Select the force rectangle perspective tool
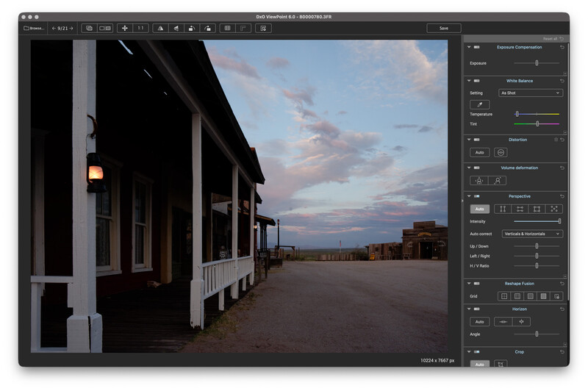588x391 pixels. [x=537, y=209]
